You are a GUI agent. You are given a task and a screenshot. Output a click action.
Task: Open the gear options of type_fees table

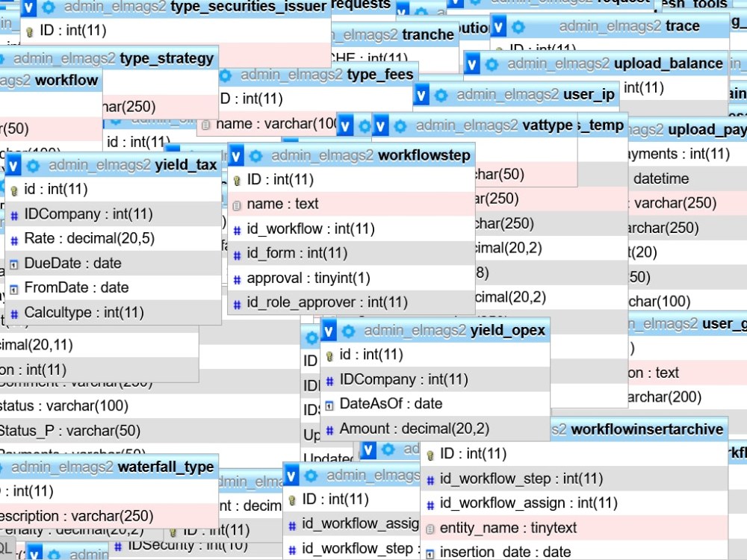pyautogui.click(x=225, y=75)
